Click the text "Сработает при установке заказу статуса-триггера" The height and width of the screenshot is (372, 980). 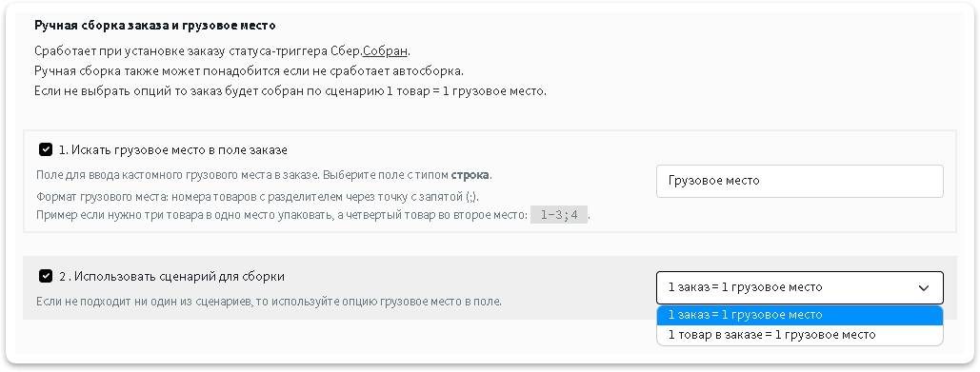182,50
